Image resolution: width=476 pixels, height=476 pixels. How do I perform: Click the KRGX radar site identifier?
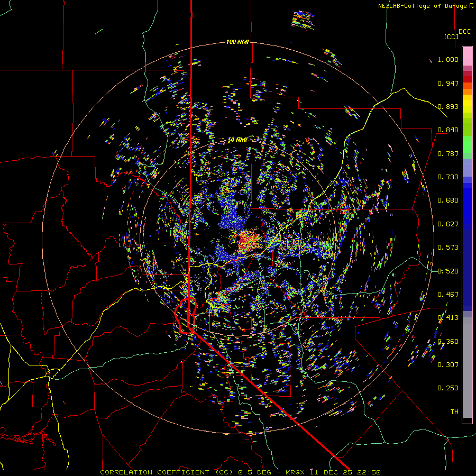coord(295,472)
